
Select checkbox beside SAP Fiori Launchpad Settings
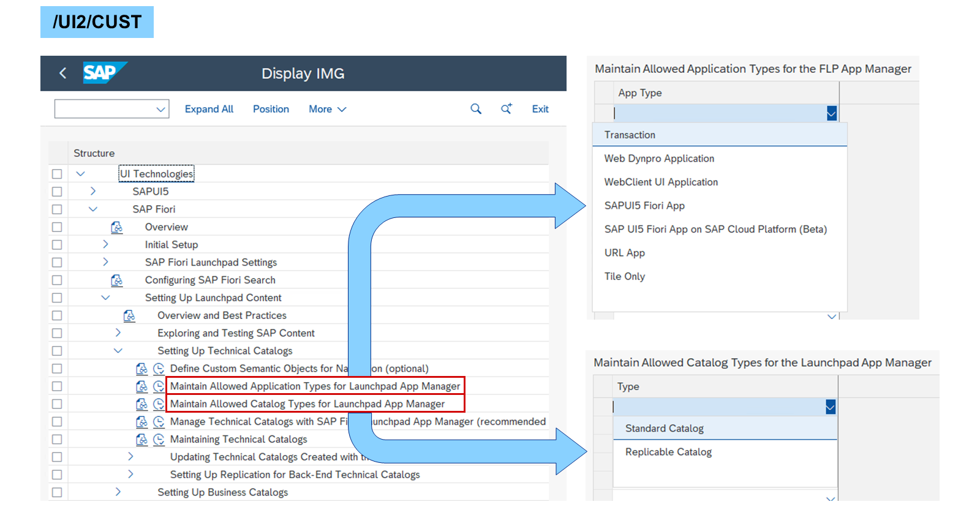[x=57, y=263]
